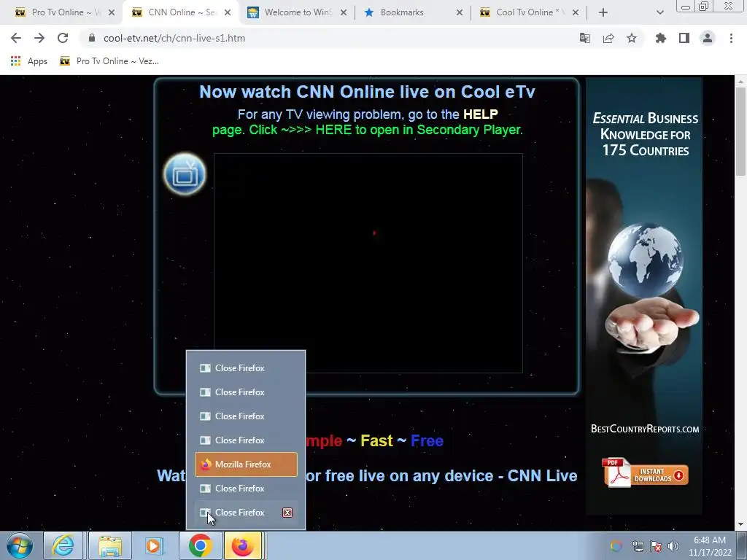This screenshot has width=747, height=560.
Task: Open a new tab
Action: click(x=603, y=12)
